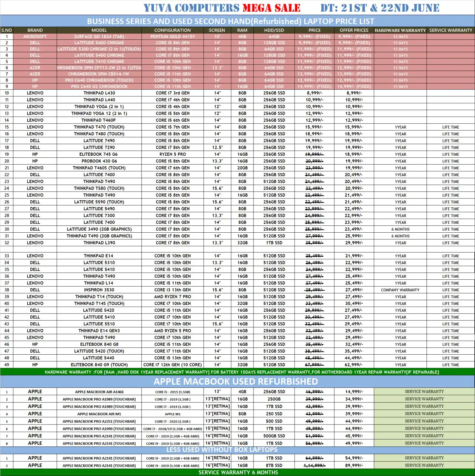Select the 'MICROSOFT' brand cell

[35, 37]
